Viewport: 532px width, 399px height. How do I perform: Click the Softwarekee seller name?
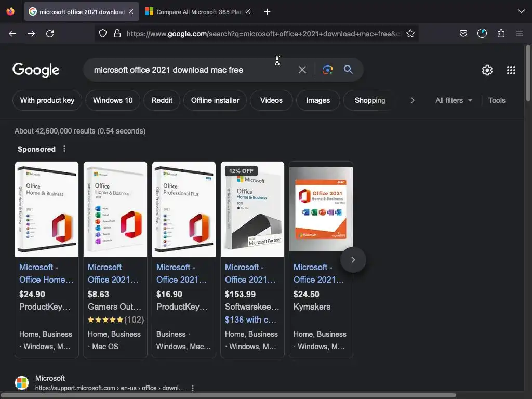coord(252,307)
